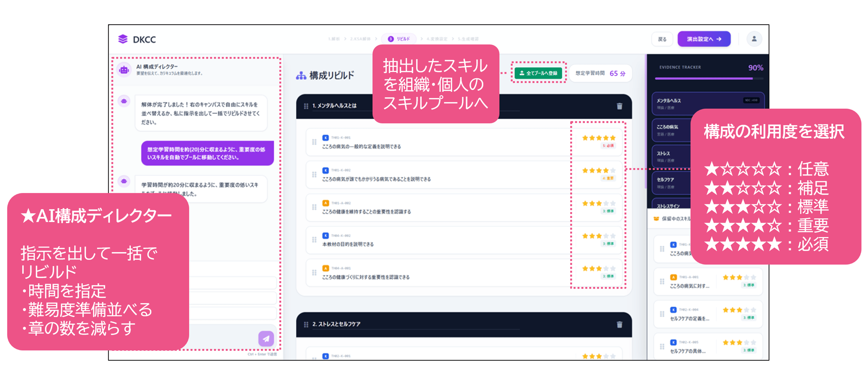Click the 構成リビルド hierarchy icon
The height and width of the screenshot is (385, 868).
click(301, 76)
